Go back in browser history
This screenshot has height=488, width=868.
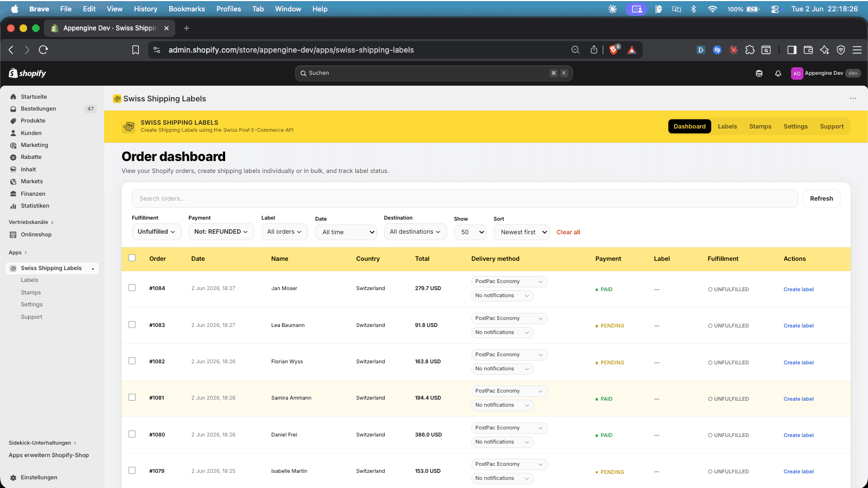click(11, 50)
